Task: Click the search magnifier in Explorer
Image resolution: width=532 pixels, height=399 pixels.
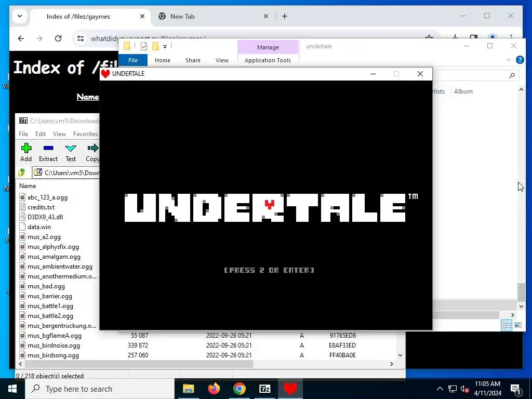Action: tap(512, 75)
